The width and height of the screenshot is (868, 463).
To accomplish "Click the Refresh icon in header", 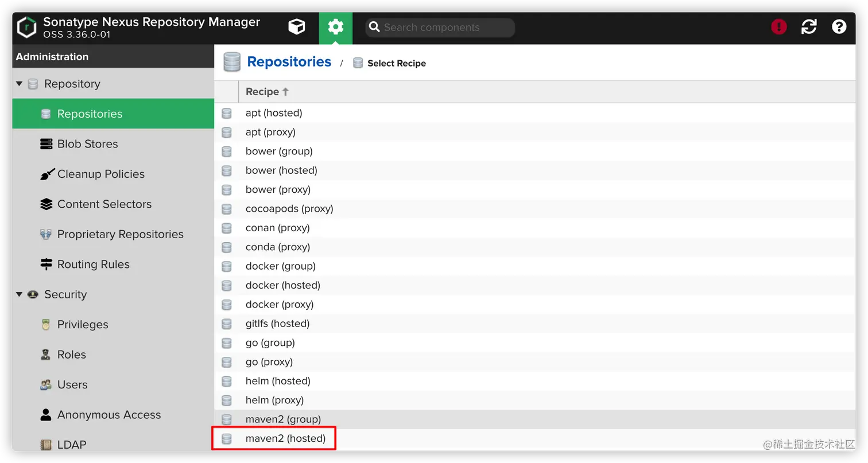I will click(x=809, y=26).
